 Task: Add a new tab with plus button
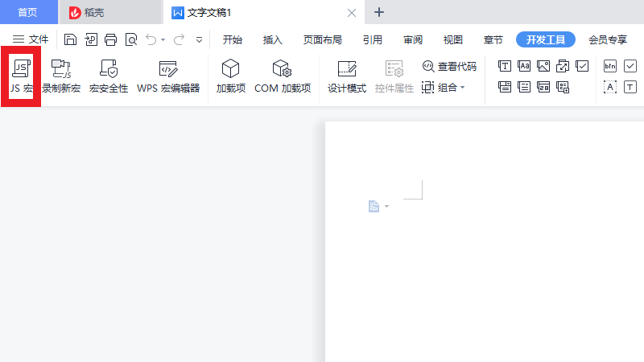(x=380, y=12)
